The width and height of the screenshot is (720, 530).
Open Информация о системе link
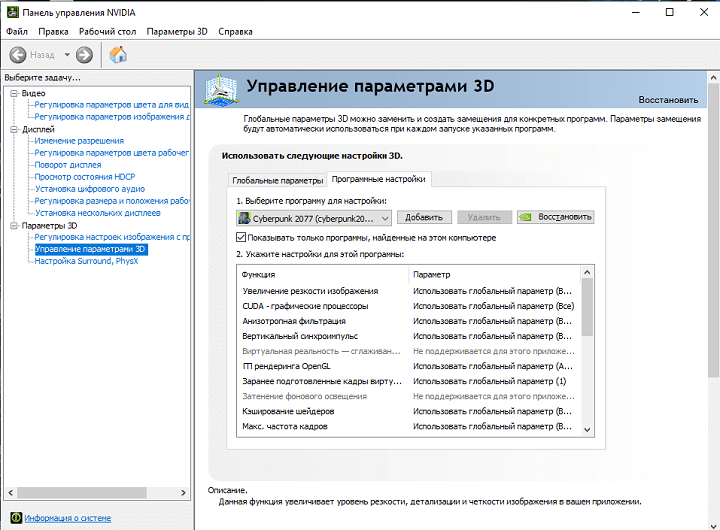(68, 518)
